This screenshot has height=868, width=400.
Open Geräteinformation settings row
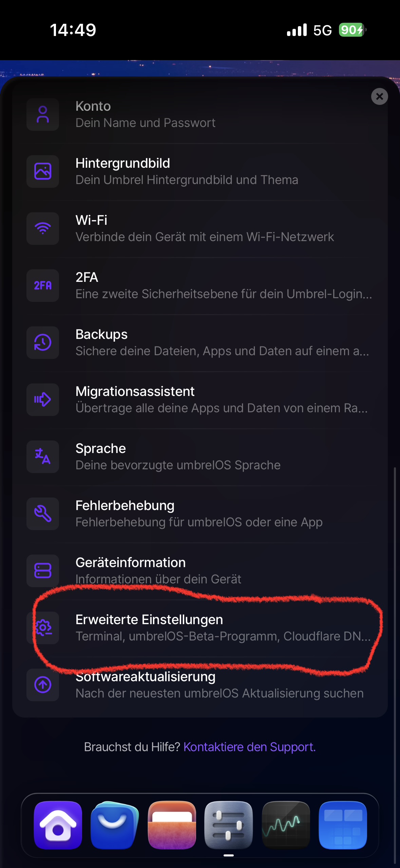point(204,571)
